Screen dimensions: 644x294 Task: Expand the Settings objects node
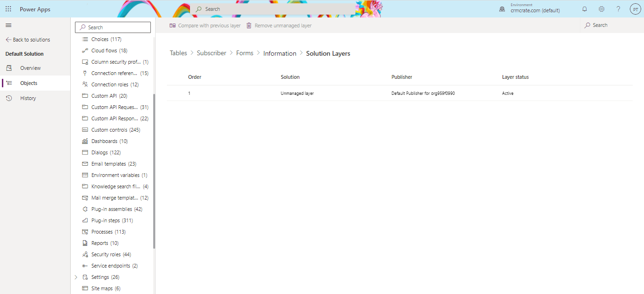tap(76, 277)
